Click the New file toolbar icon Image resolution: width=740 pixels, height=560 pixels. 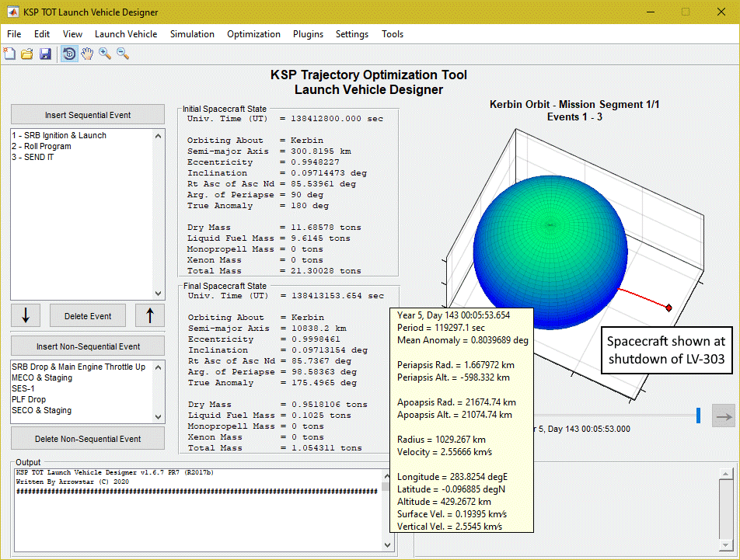(9, 54)
